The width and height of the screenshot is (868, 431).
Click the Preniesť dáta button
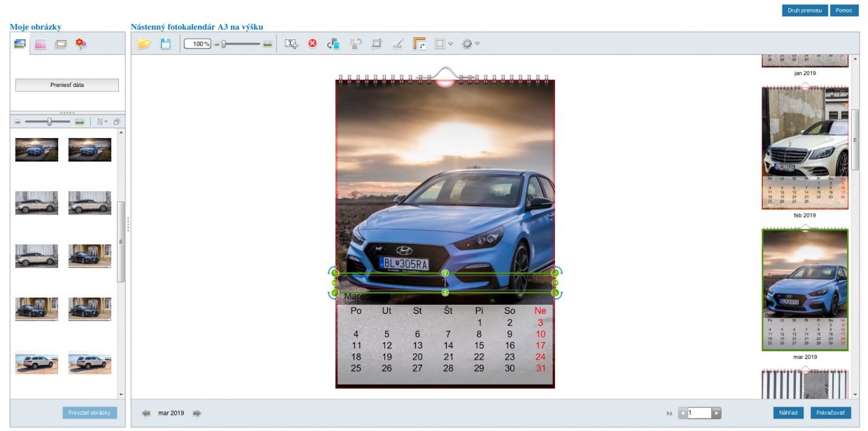67,85
